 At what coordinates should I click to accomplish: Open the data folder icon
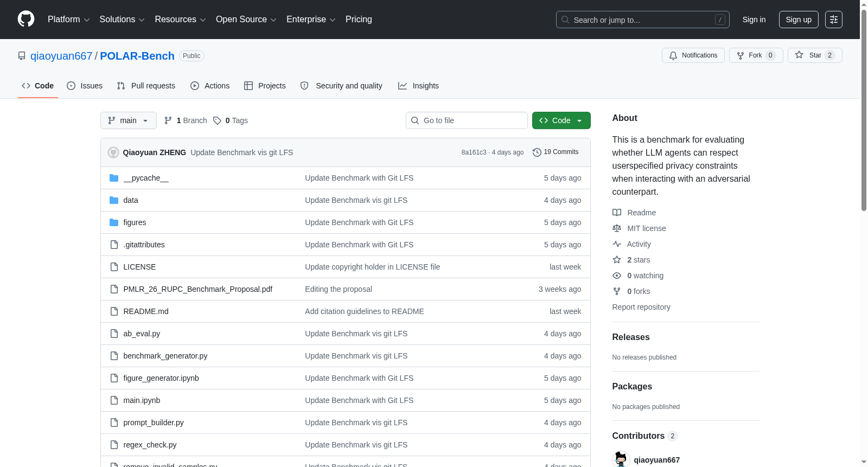pos(114,200)
